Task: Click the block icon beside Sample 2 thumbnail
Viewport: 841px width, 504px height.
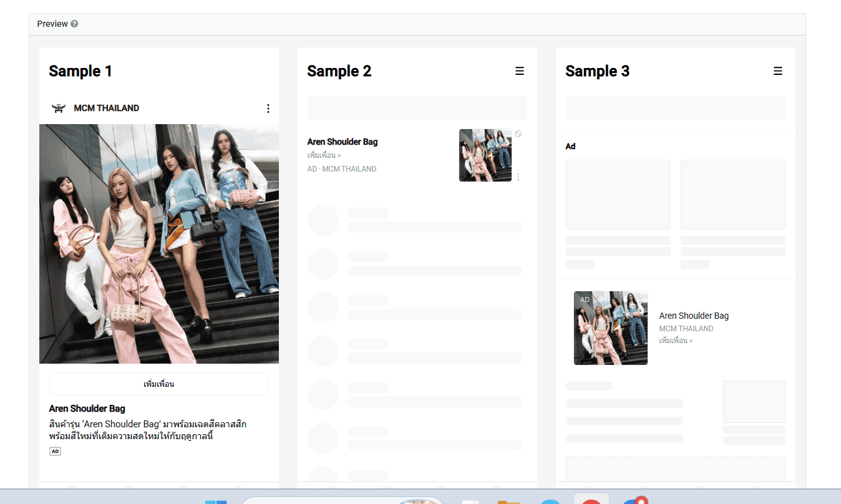Action: tap(518, 133)
